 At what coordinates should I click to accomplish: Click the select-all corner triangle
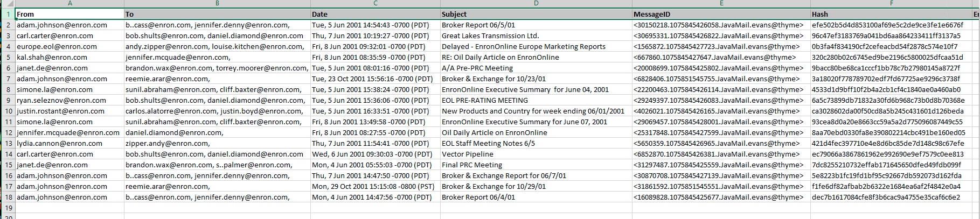(x=8, y=3)
